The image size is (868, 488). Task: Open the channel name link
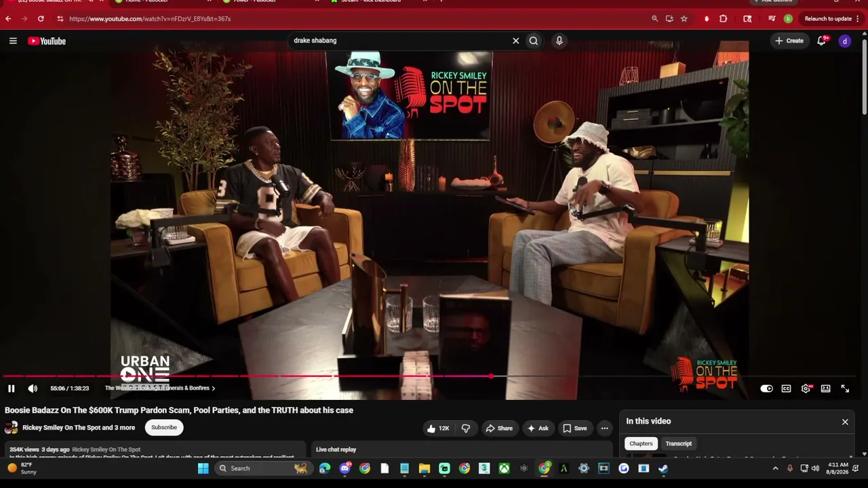(x=79, y=428)
